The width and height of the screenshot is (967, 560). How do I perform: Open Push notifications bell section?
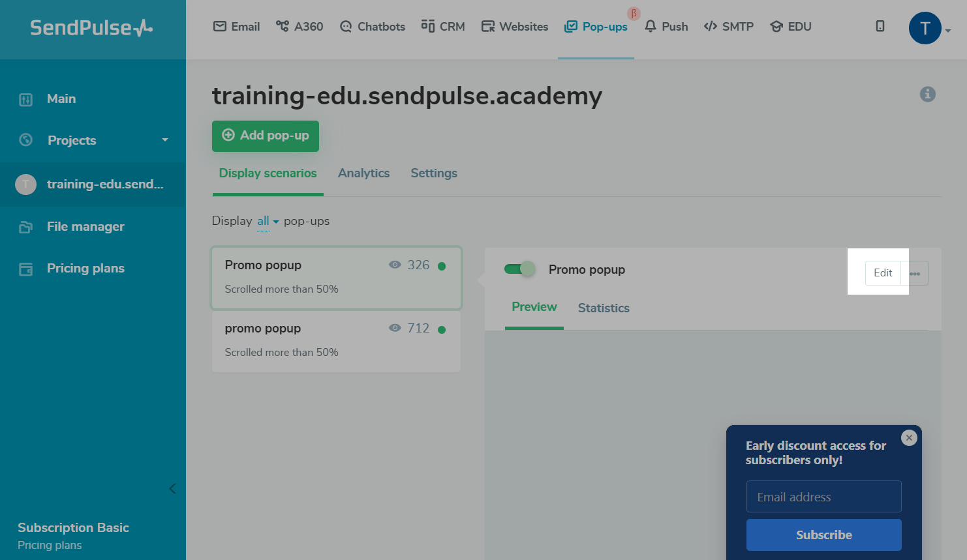click(666, 27)
